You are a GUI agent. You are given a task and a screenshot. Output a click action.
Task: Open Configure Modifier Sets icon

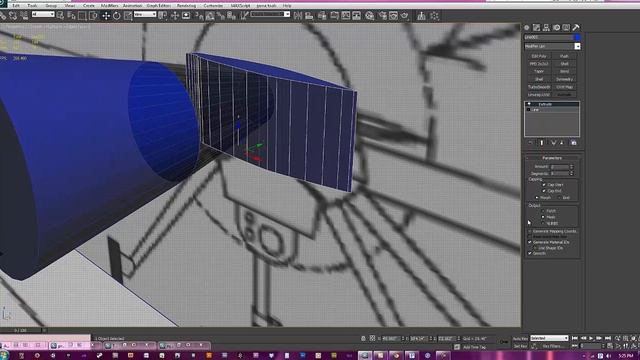tap(573, 143)
